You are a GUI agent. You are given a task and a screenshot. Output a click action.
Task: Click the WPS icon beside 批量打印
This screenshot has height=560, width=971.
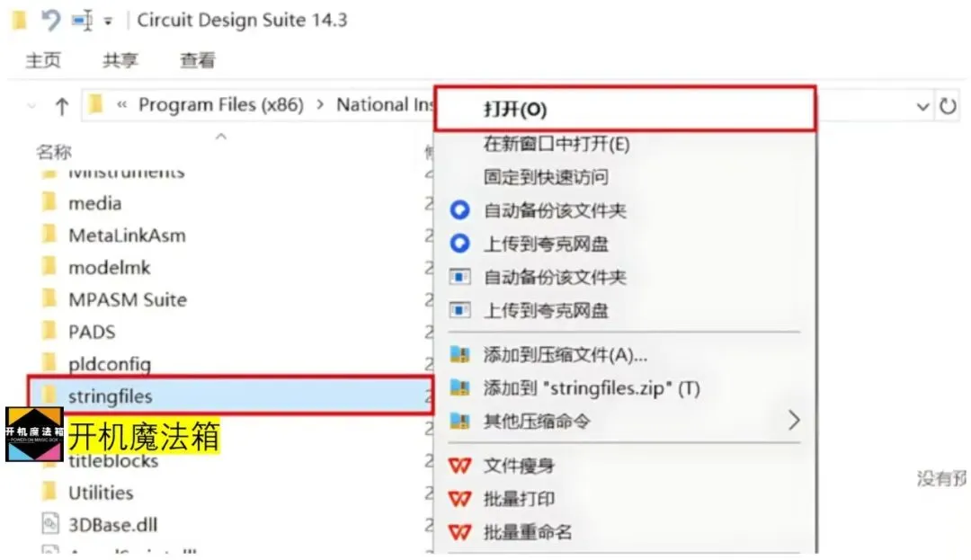(459, 499)
